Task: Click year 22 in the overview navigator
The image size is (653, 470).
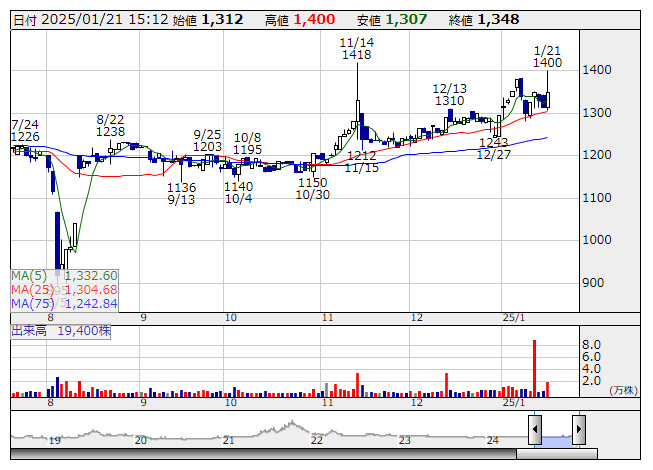Action: (x=317, y=440)
